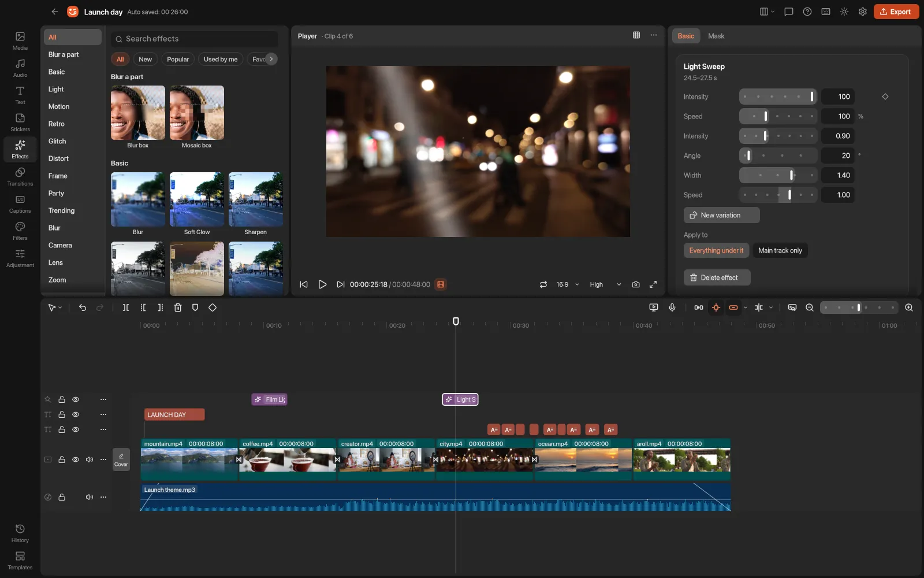924x578 pixels.
Task: Click the New variation button
Action: tap(722, 215)
